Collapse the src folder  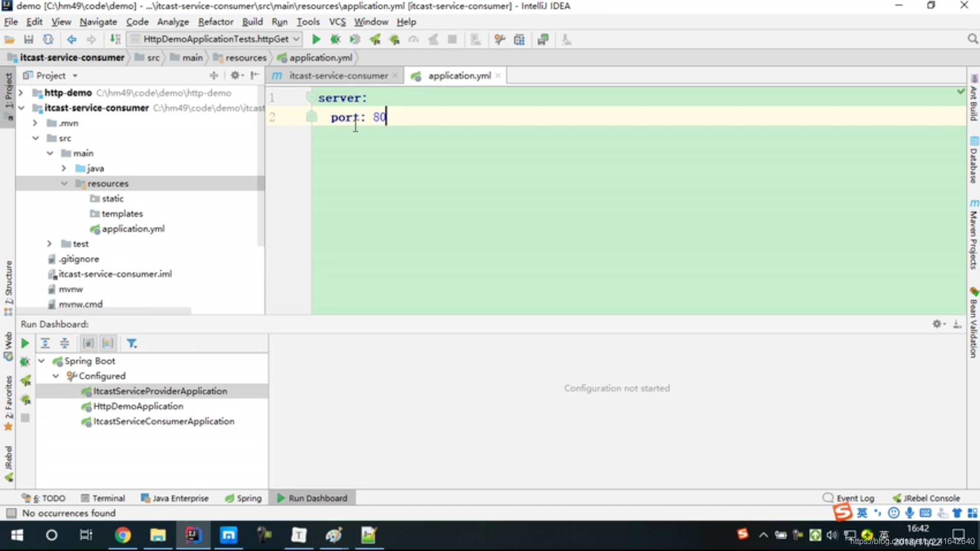(35, 138)
